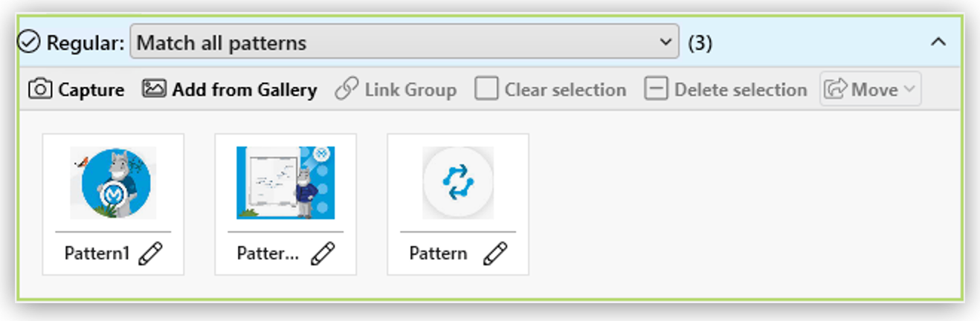Collapse the Regular patterns section
Viewport: 980px width, 321px height.
[938, 42]
